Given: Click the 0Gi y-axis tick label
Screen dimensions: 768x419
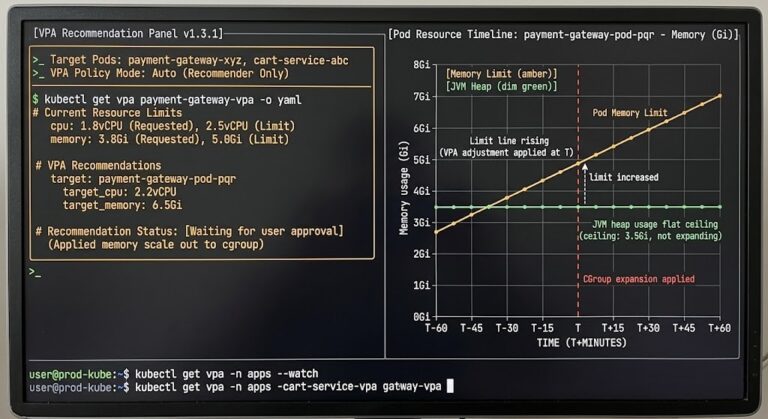Looking at the screenshot, I should (422, 317).
